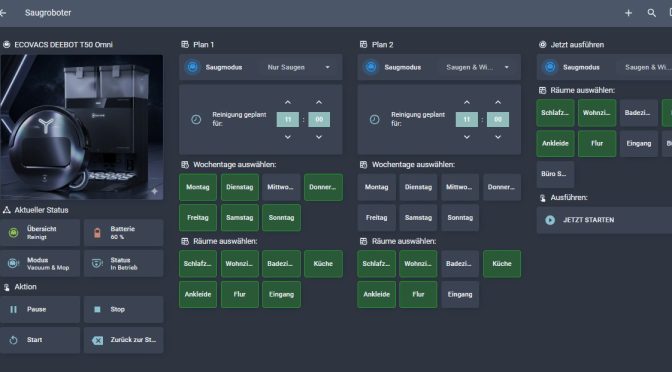This screenshot has height=372, width=672.
Task: Toggle Schlafzimmer under Jetzt ausführen
Action: [555, 113]
